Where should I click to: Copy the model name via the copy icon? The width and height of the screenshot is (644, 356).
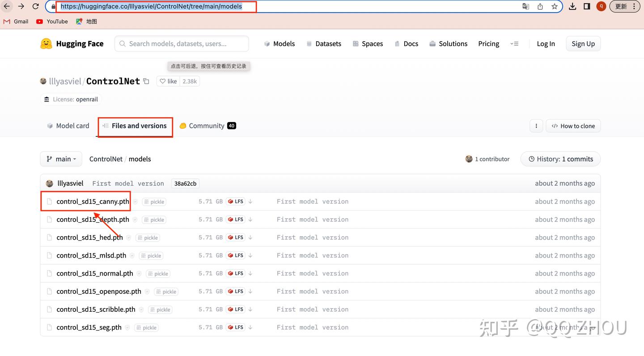click(146, 81)
